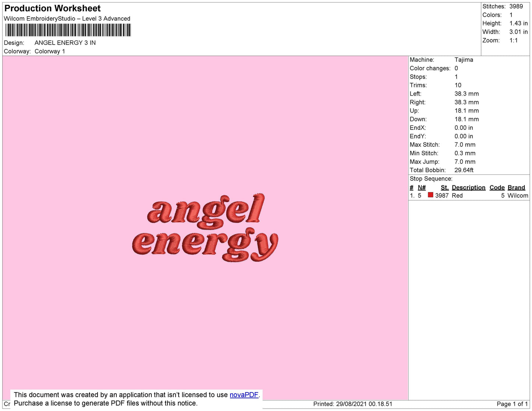The height and width of the screenshot is (411, 532).
Task: Click 'Wilcom EmbroideryStudio – Level 3 Advanced' text
Action: [67, 19]
